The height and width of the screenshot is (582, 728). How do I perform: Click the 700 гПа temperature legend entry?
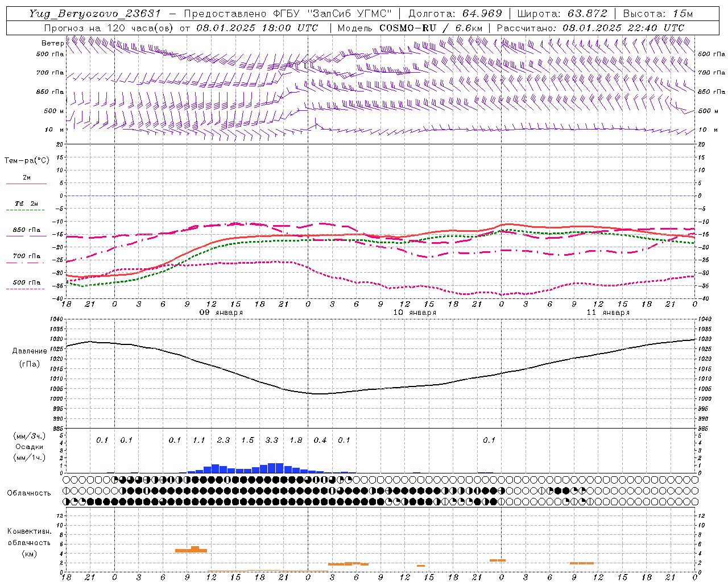26,256
